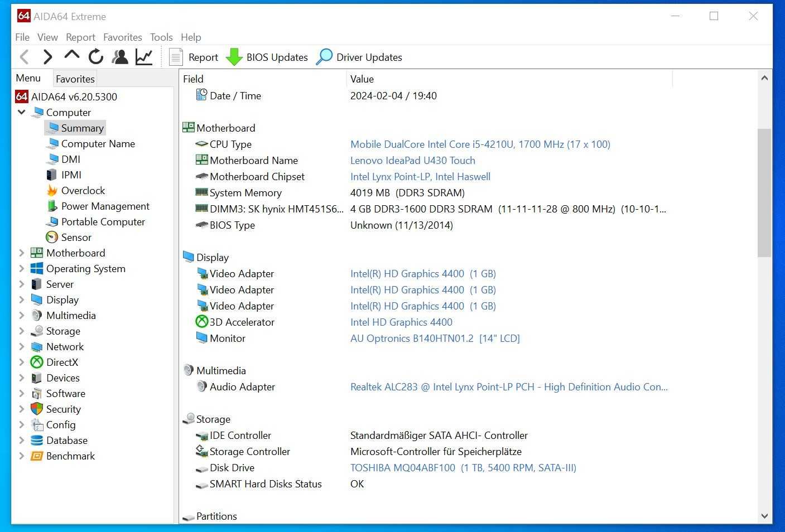The height and width of the screenshot is (532, 785).
Task: Open the Report menu
Action: click(x=80, y=37)
